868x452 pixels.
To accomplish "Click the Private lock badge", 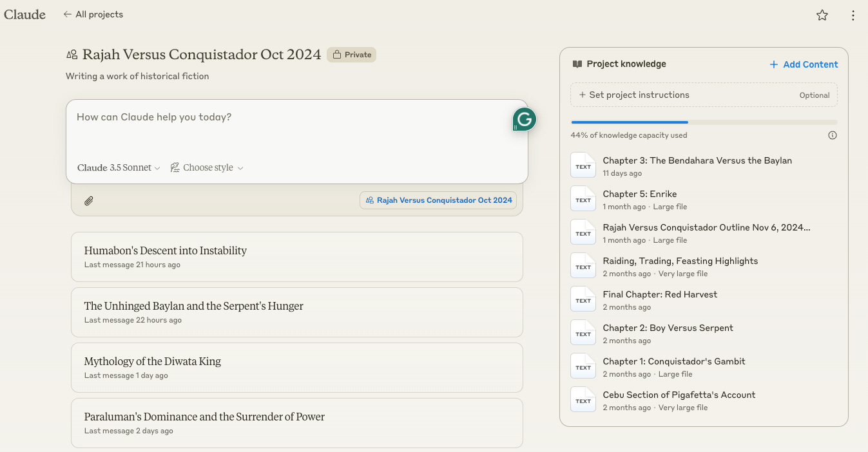I will pos(351,55).
